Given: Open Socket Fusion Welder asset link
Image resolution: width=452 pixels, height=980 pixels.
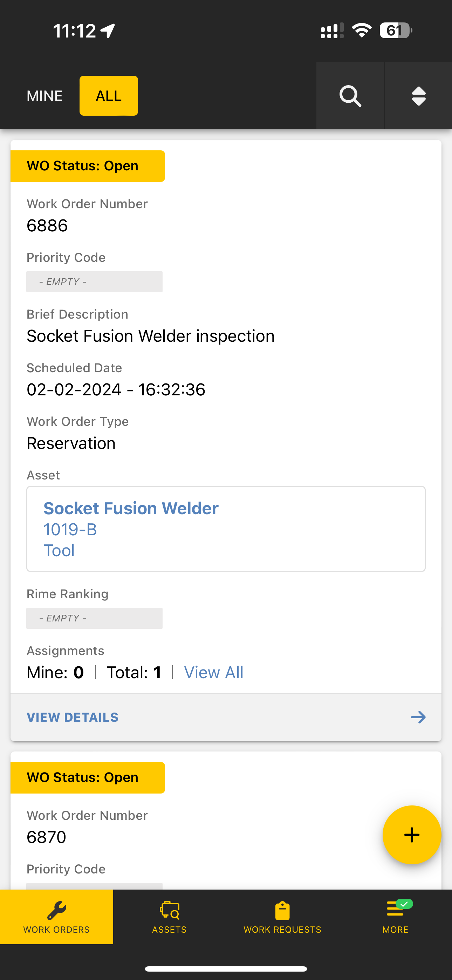Looking at the screenshot, I should point(131,508).
